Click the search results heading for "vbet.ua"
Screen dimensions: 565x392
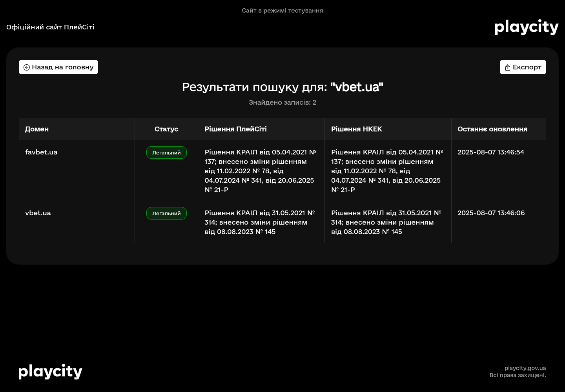pyautogui.click(x=282, y=87)
